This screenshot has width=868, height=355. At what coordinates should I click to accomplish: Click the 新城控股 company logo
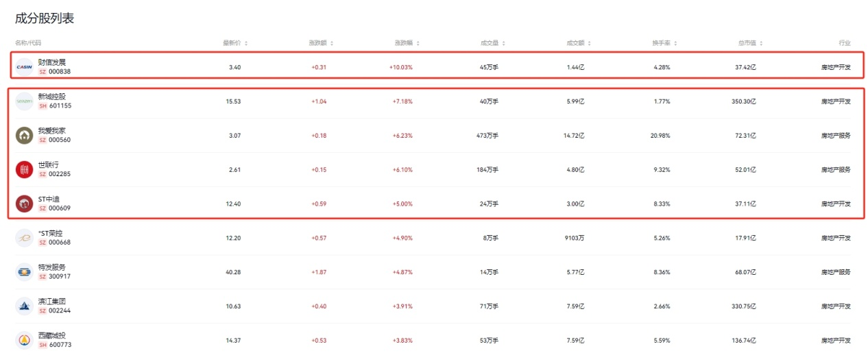[24, 101]
